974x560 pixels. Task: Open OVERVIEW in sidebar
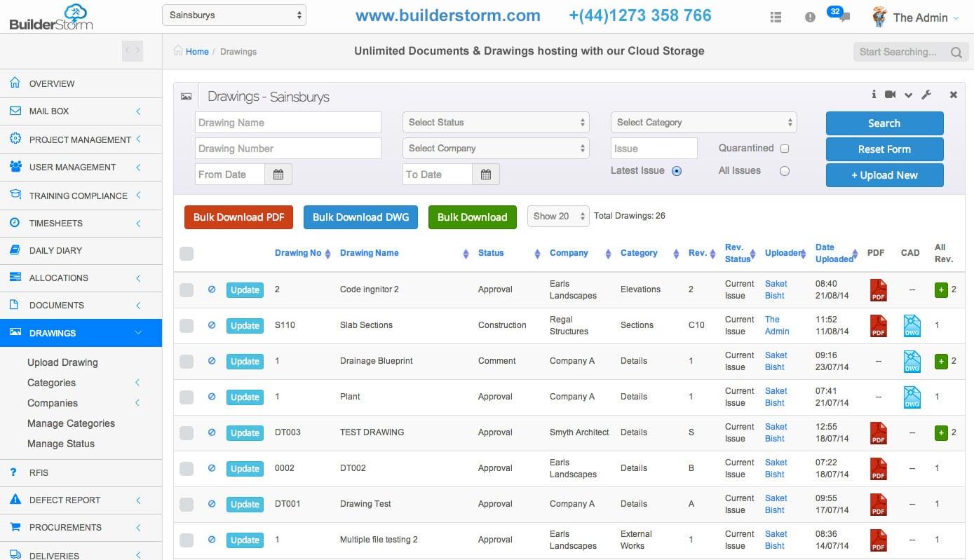81,83
